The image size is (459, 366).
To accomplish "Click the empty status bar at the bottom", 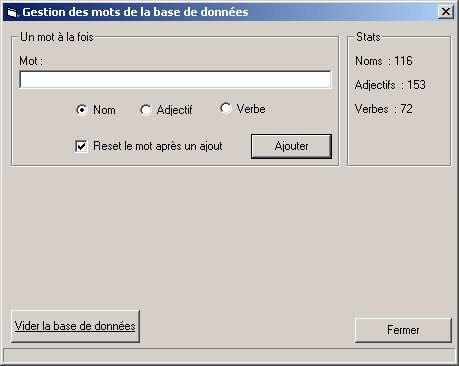I will 229,355.
